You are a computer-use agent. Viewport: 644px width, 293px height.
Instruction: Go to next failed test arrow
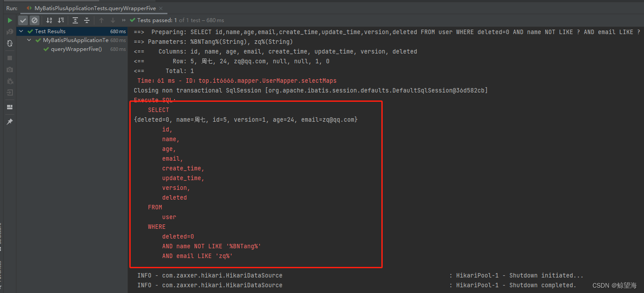(113, 20)
